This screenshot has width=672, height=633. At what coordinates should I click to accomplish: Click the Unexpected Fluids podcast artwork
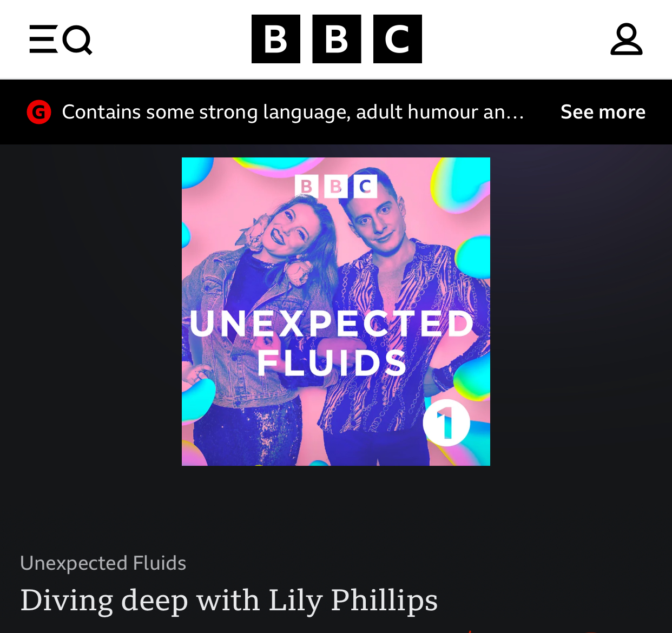(336, 312)
